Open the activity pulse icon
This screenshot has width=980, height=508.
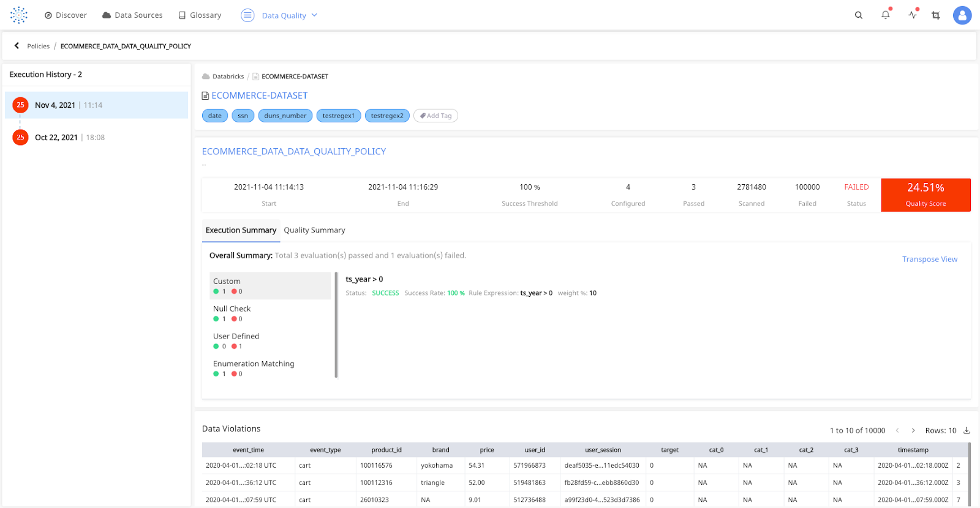pyautogui.click(x=913, y=15)
